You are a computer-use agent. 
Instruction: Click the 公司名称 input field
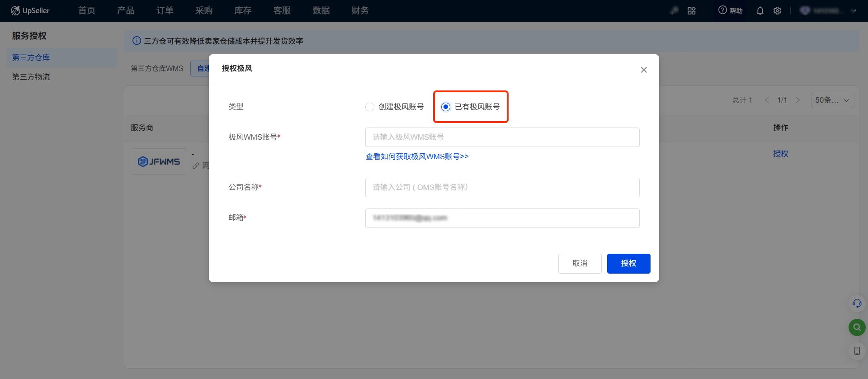[502, 187]
